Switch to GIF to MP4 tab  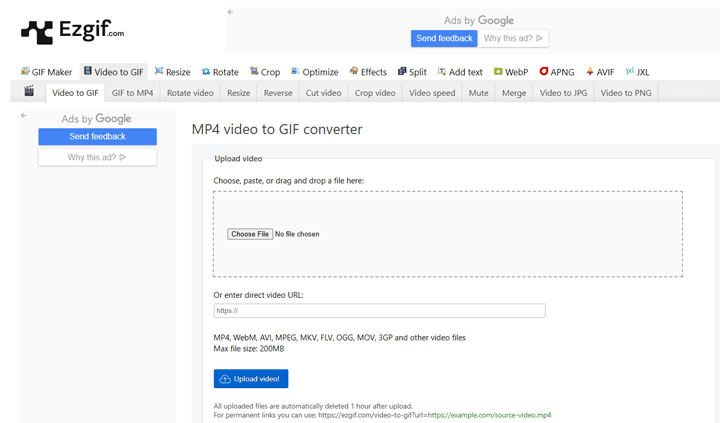point(132,93)
